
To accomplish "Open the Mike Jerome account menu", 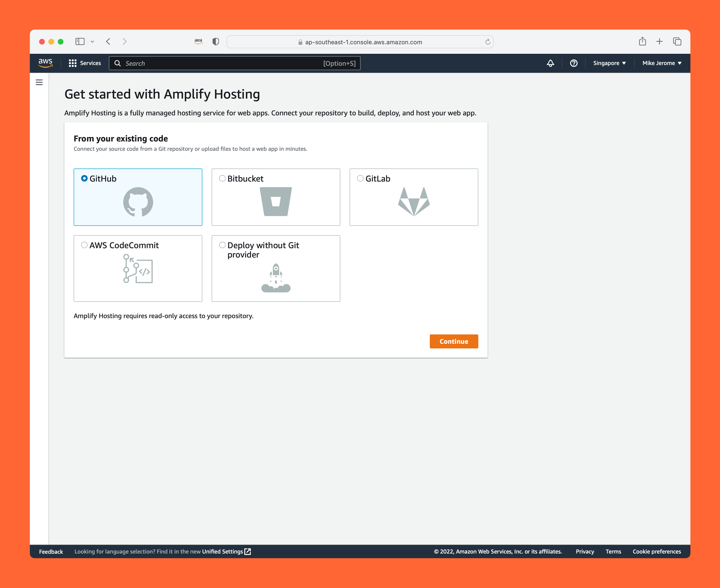I will tap(661, 63).
